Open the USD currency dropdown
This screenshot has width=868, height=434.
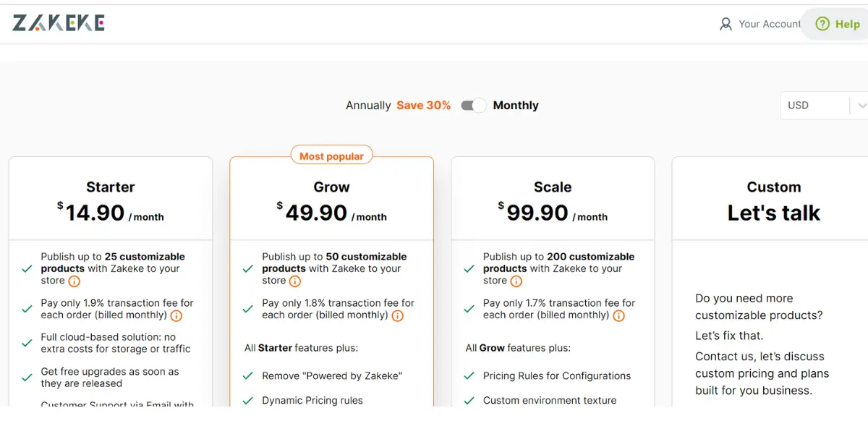(824, 106)
